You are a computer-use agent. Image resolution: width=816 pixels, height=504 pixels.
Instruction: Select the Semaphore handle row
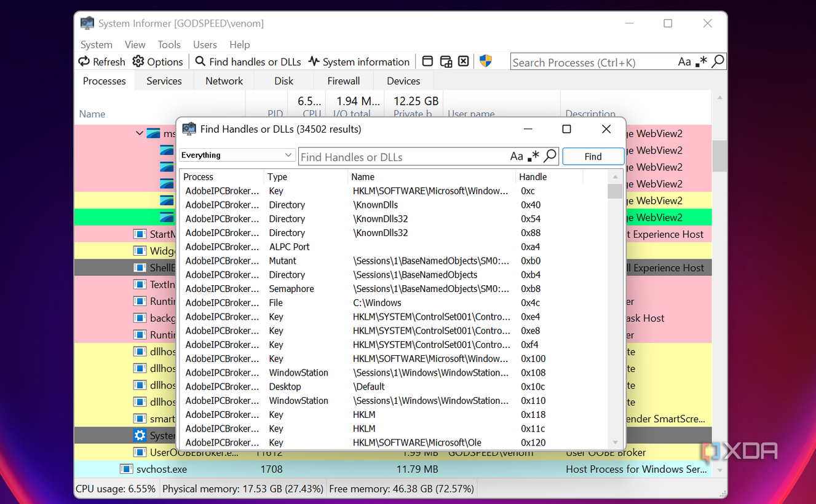(394, 288)
